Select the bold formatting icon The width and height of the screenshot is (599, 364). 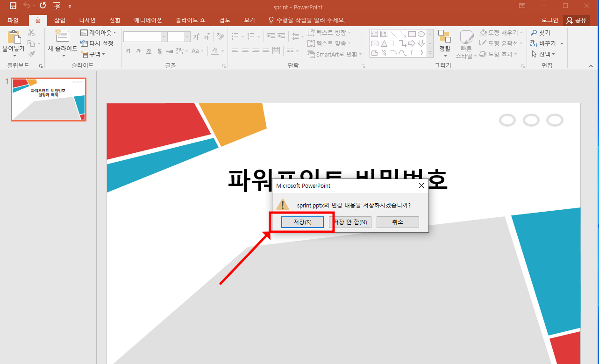click(128, 51)
